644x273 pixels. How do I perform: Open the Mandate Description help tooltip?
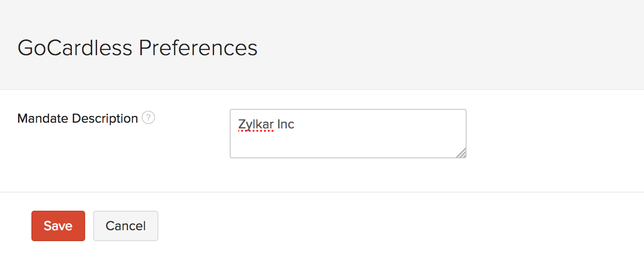[148, 118]
